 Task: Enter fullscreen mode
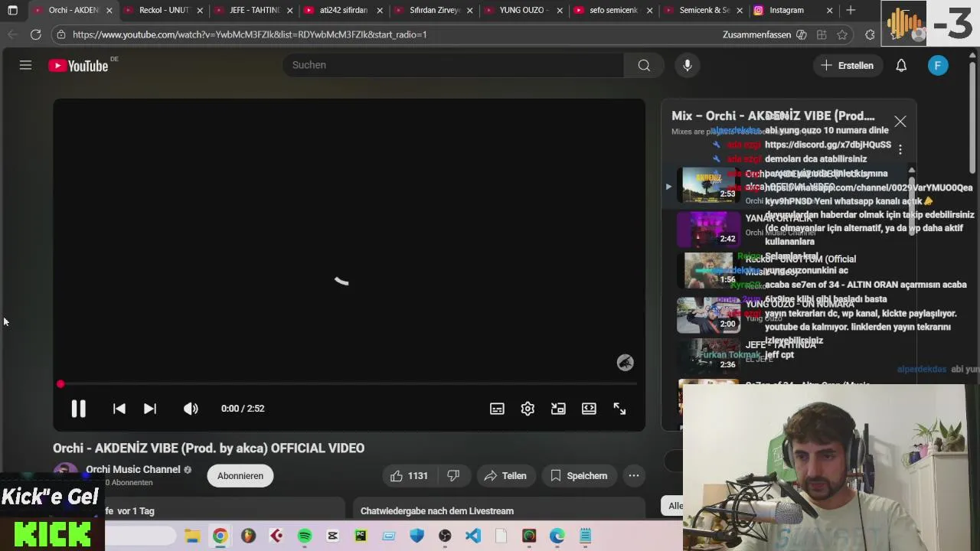point(619,409)
